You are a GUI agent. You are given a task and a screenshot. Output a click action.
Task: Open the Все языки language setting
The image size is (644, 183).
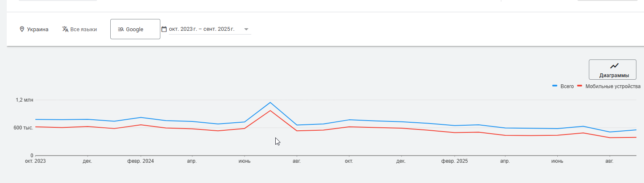tap(83, 30)
